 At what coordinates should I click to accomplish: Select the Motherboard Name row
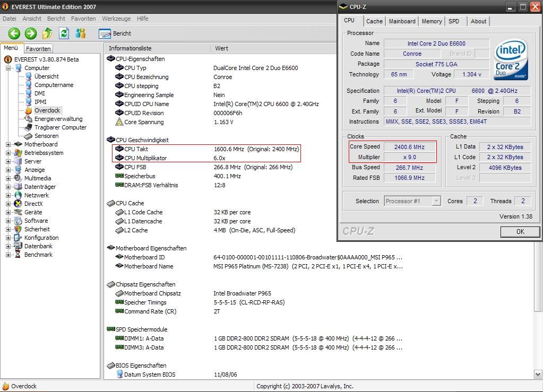tap(258, 266)
